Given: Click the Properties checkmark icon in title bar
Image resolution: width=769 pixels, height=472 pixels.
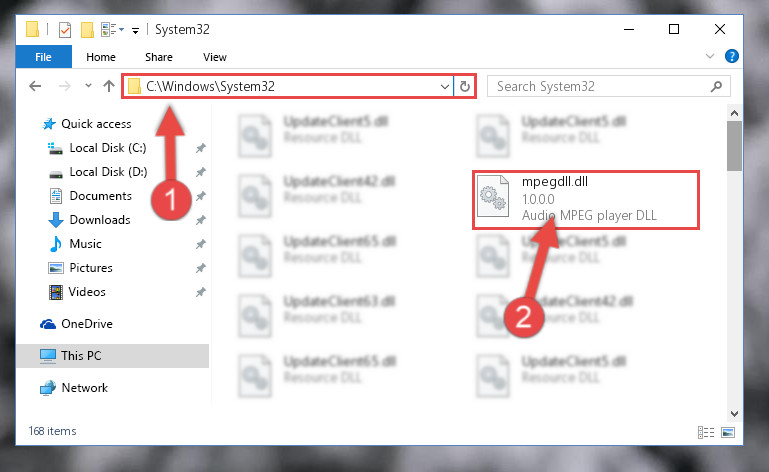Looking at the screenshot, I should 65,30.
